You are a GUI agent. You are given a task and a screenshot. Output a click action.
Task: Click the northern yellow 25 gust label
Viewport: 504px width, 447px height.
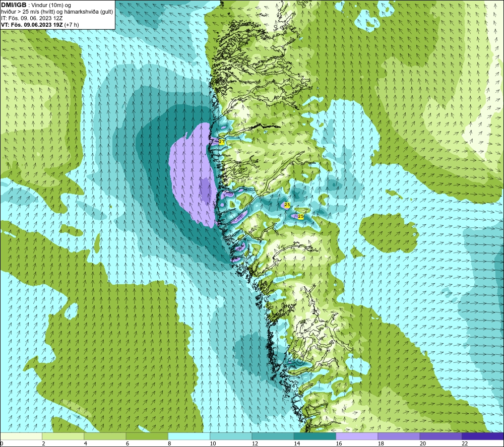[x=287, y=205]
